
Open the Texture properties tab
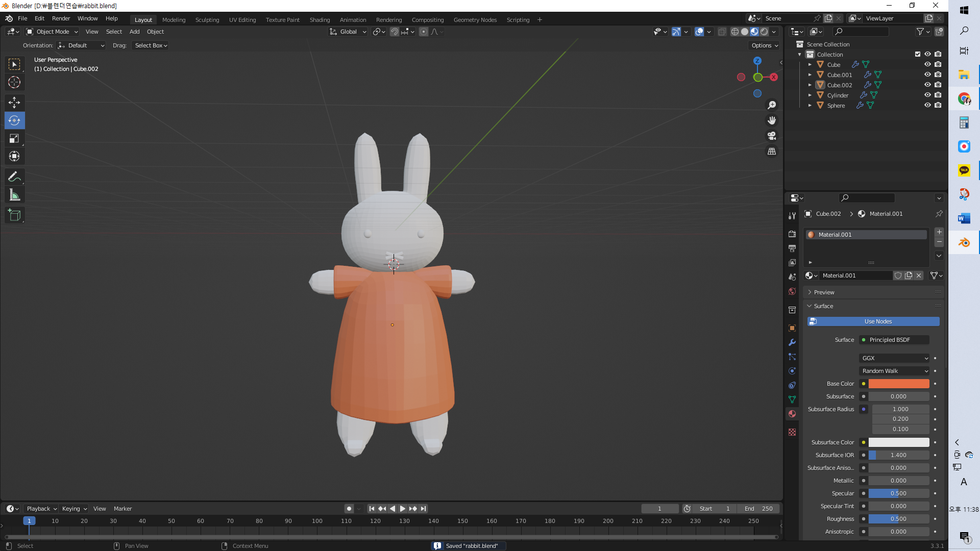tap(792, 432)
